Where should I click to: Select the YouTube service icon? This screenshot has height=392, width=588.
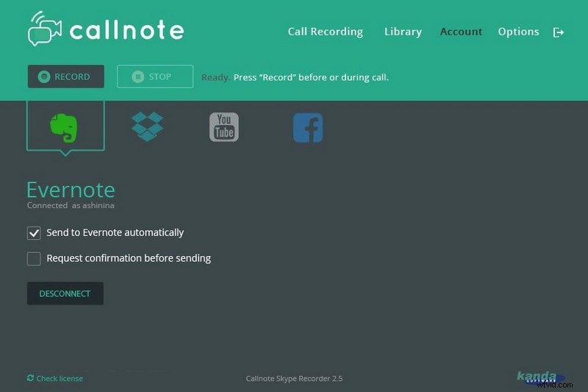click(224, 127)
